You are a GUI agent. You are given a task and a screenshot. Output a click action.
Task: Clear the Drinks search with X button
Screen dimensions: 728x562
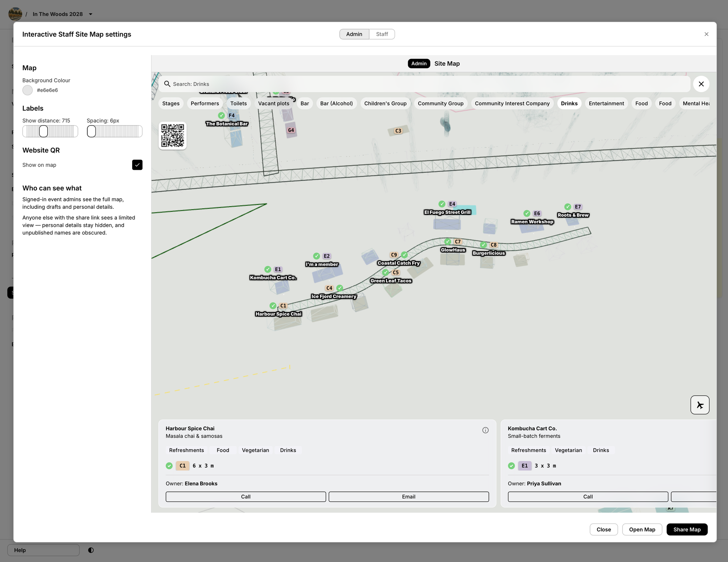[701, 84]
